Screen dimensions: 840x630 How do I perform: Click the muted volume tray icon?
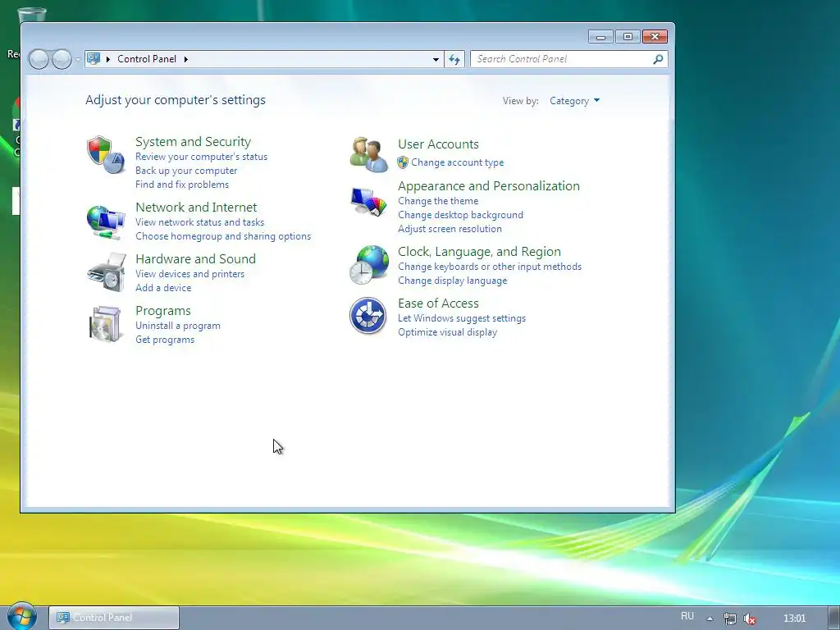pos(750,619)
